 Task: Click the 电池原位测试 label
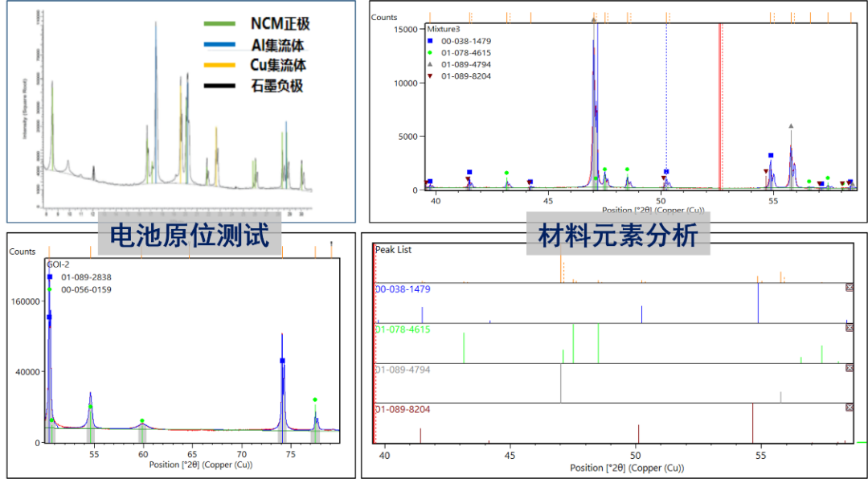pyautogui.click(x=190, y=236)
